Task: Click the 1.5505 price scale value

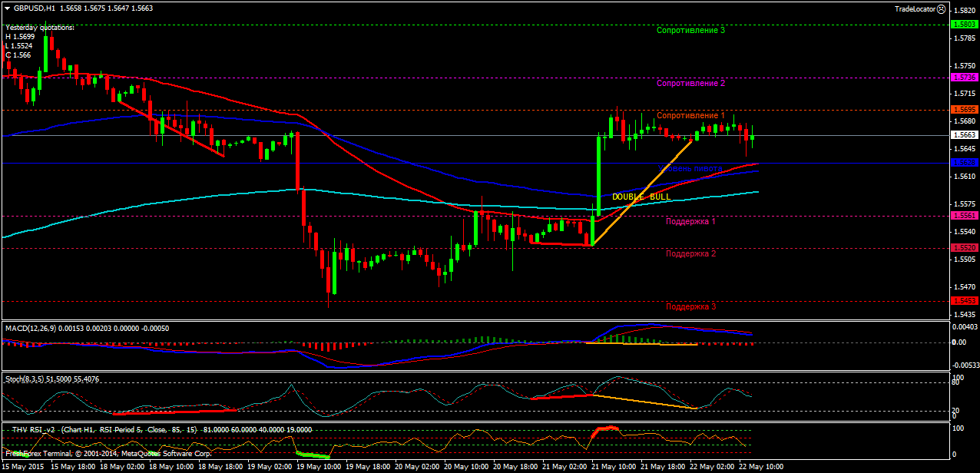Action: coord(963,260)
